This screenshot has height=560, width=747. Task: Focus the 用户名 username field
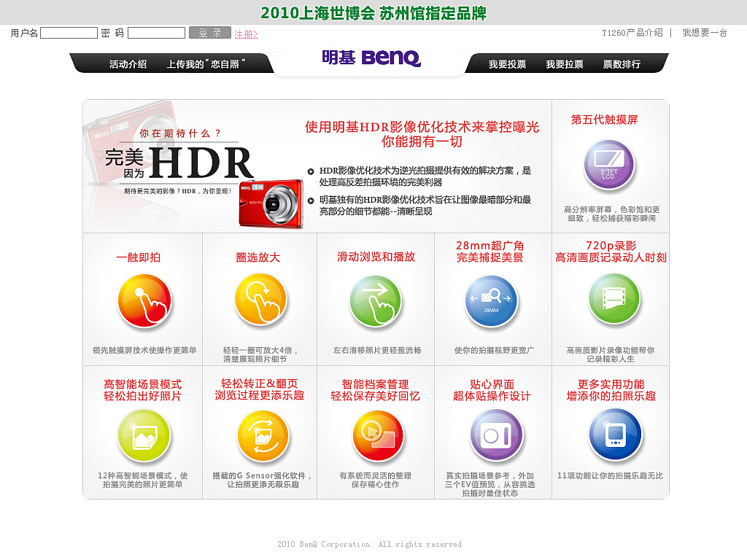[69, 32]
